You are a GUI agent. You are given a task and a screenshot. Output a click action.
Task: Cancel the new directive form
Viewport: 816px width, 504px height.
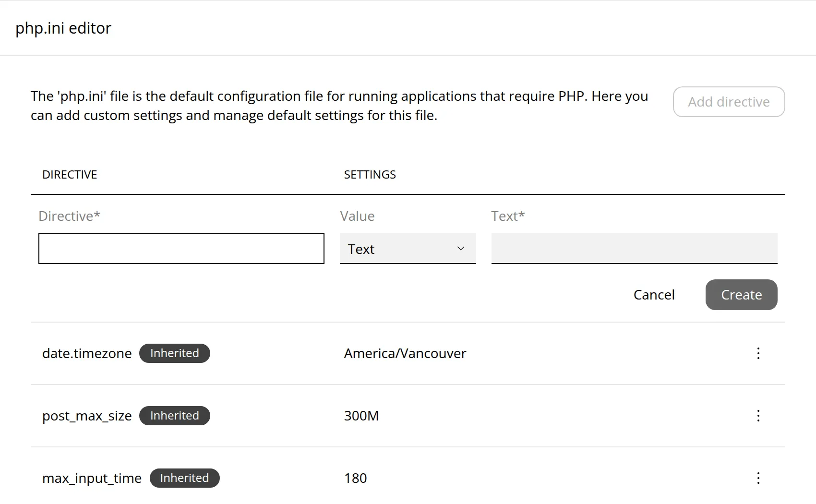coord(654,295)
